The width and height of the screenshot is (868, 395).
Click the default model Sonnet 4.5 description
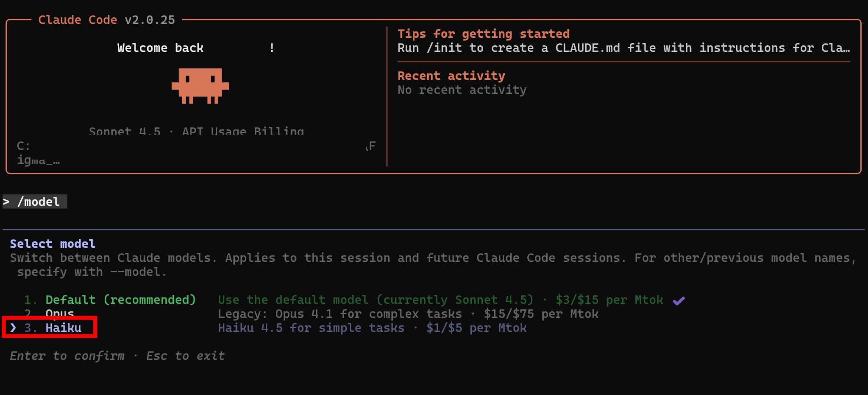[440, 300]
